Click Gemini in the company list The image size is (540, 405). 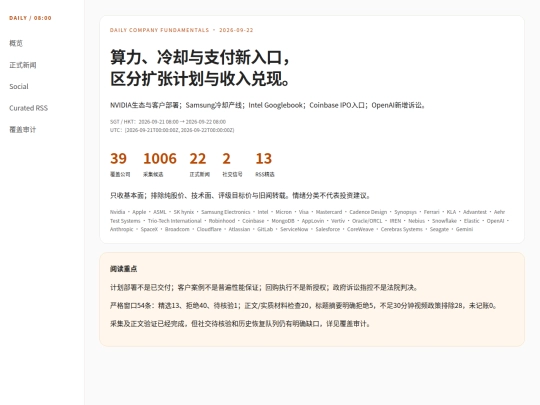click(464, 229)
